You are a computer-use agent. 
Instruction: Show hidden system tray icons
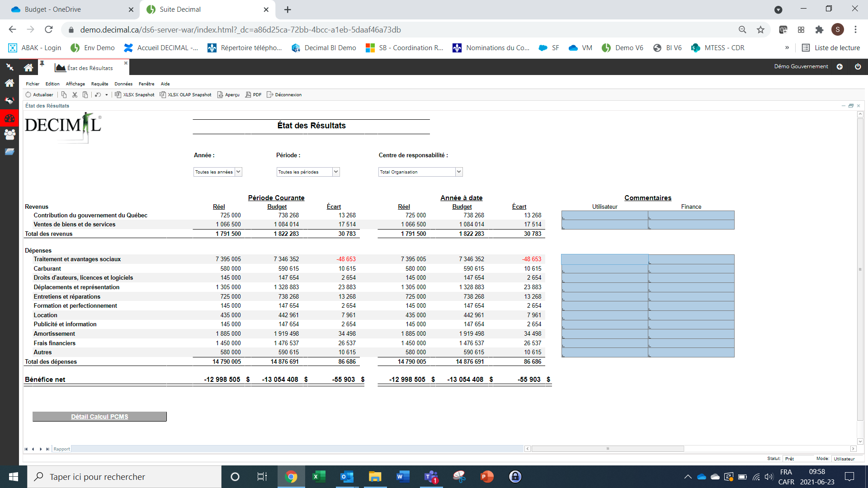tap(688, 477)
